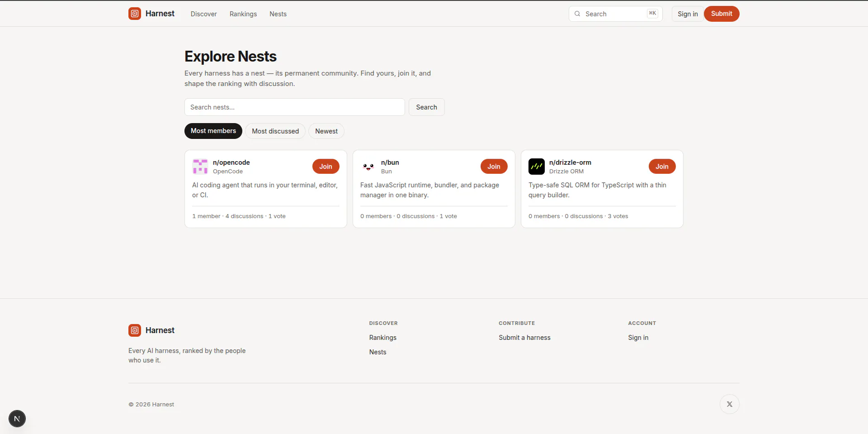Open the n/opencode nest title
Image resolution: width=868 pixels, height=434 pixels.
231,162
